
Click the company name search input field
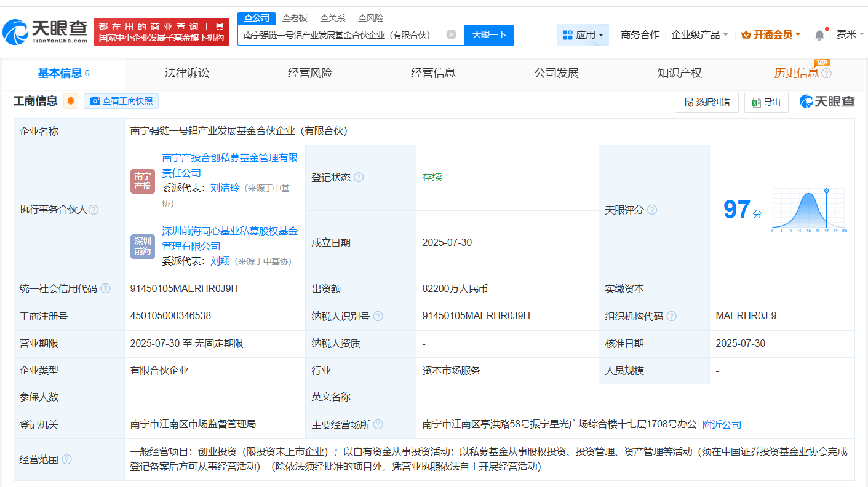341,35
